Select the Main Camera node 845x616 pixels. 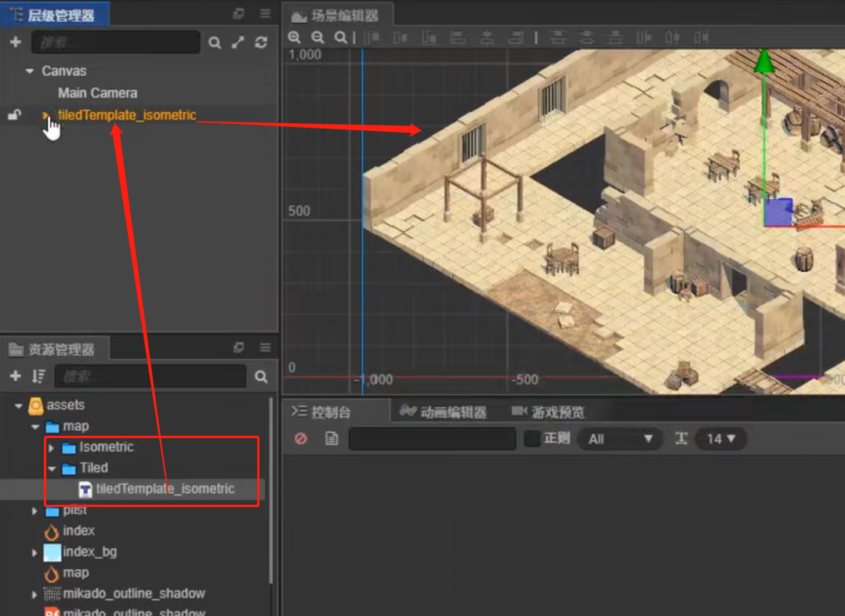click(97, 92)
